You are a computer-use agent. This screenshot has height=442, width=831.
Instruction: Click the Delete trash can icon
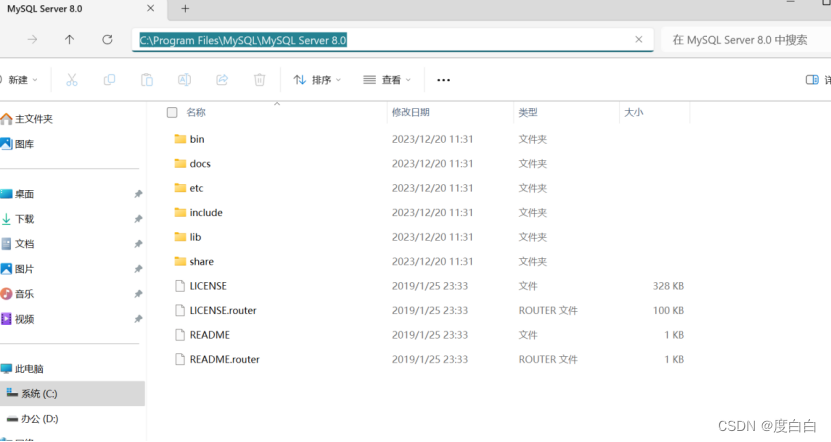259,80
